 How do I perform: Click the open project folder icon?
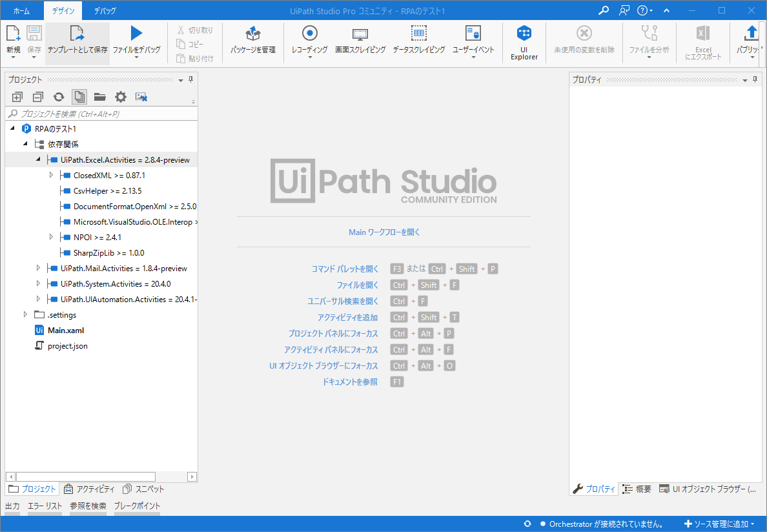99,97
